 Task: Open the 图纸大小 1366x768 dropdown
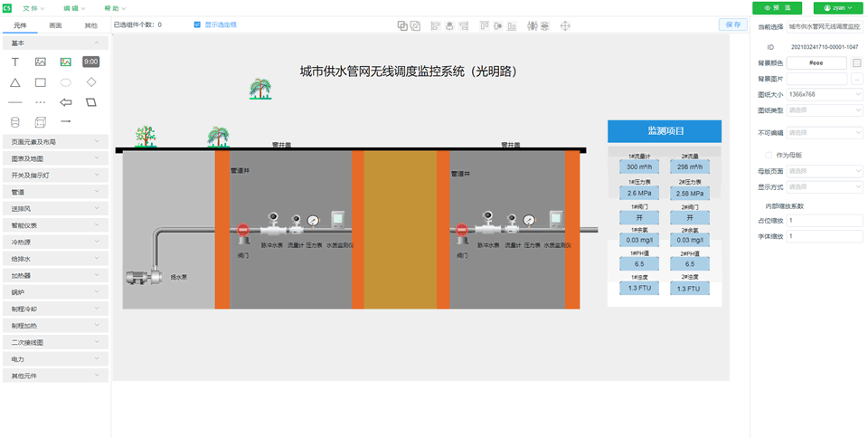pyautogui.click(x=825, y=94)
